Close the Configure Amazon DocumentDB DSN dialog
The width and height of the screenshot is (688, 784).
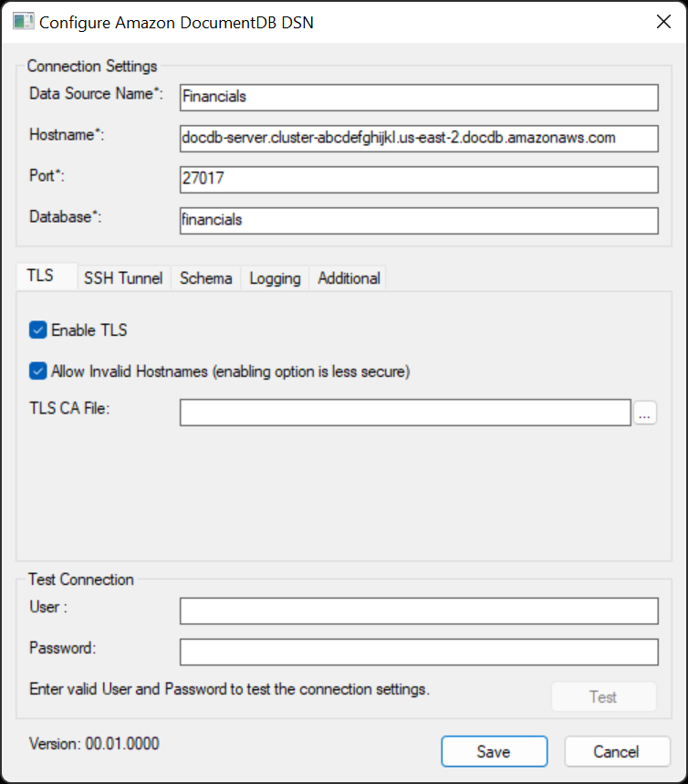pos(663,22)
